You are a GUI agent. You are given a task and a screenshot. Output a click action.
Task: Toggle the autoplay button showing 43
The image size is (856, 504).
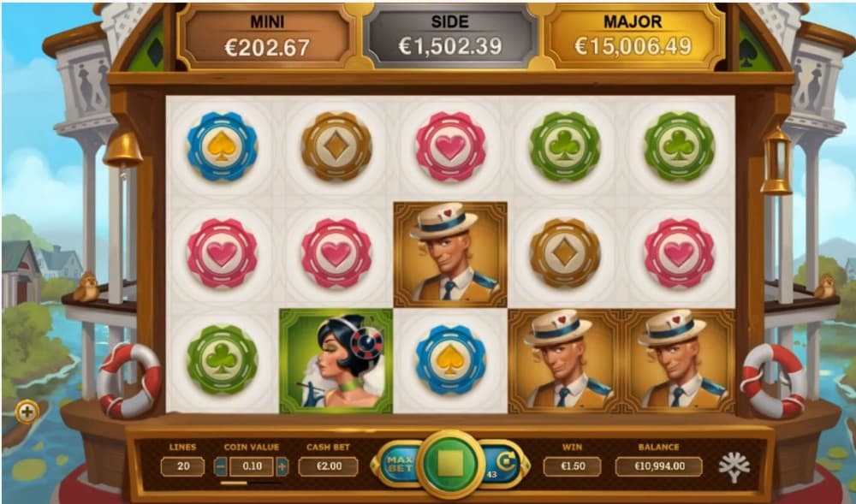[502, 464]
